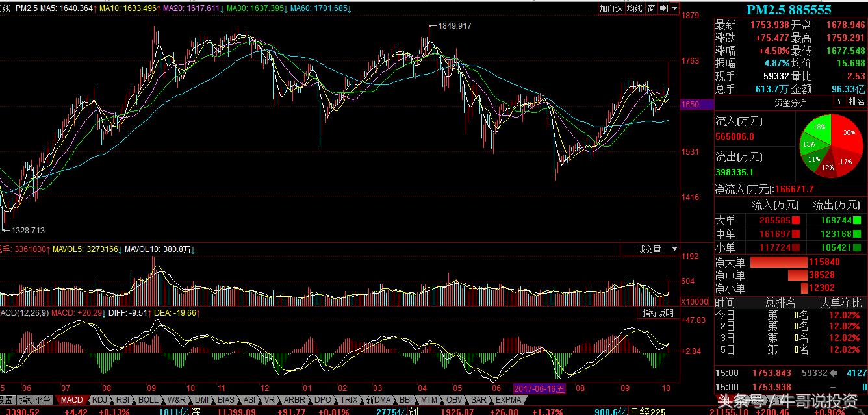Select the 新DMA indicator tab
Viewport: 868px width, 415px height.
point(378,400)
